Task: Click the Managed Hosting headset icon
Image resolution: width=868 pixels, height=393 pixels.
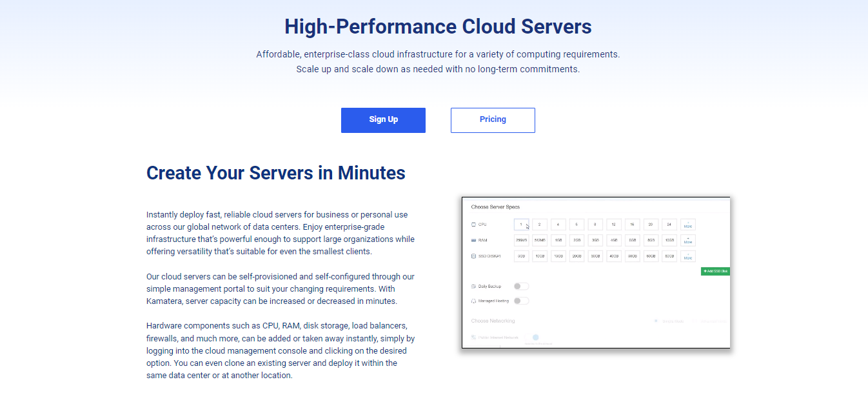Action: [x=473, y=301]
